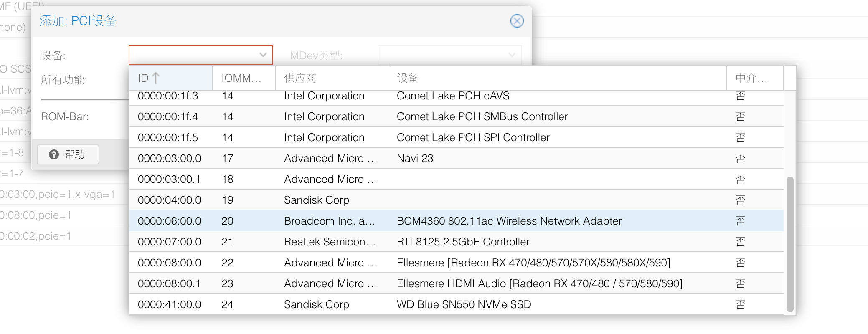Click Ellesmere Radeon RX 470/480/570/570X entry
Screen dimensions: 868x334
[x=533, y=263]
